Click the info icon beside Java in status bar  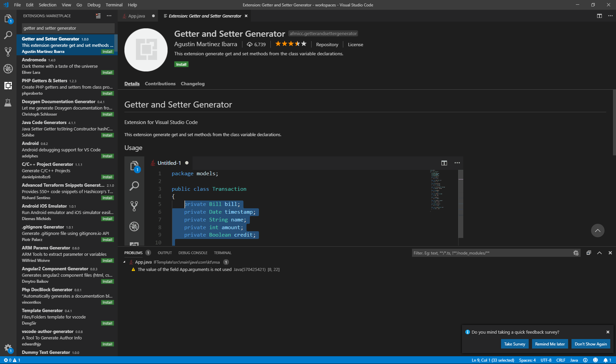pyautogui.click(x=585, y=360)
